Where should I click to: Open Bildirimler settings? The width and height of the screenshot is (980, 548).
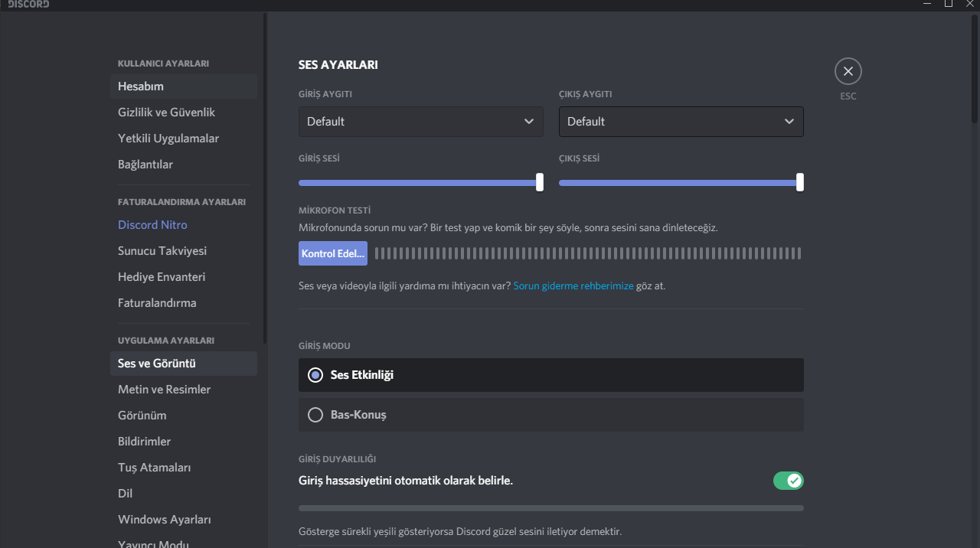(x=144, y=442)
